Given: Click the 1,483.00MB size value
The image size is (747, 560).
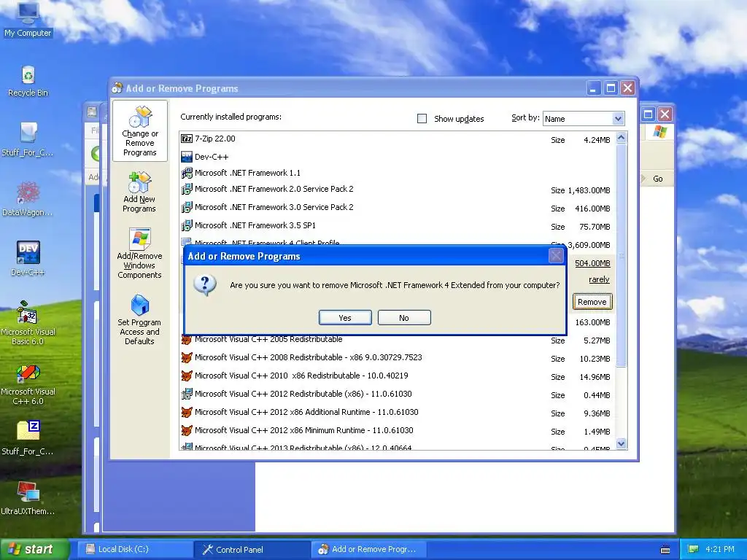Looking at the screenshot, I should point(589,190).
